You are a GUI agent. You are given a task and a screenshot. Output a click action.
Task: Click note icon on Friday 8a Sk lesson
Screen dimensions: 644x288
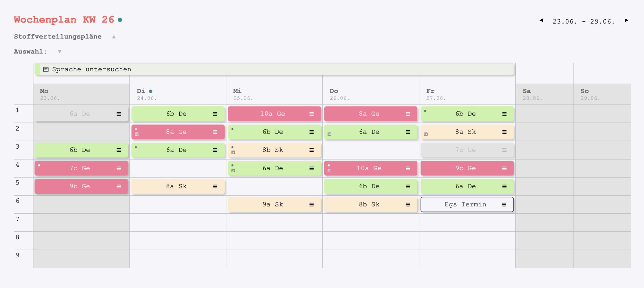[426, 134]
